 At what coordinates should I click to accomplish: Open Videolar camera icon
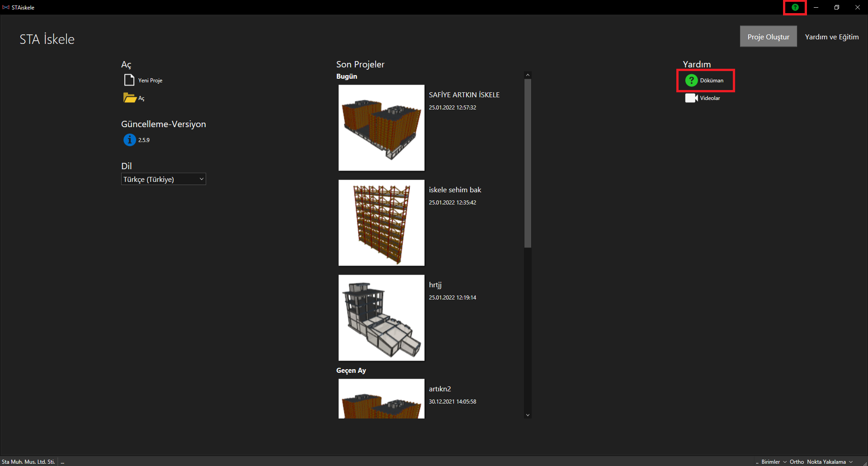[x=691, y=98]
